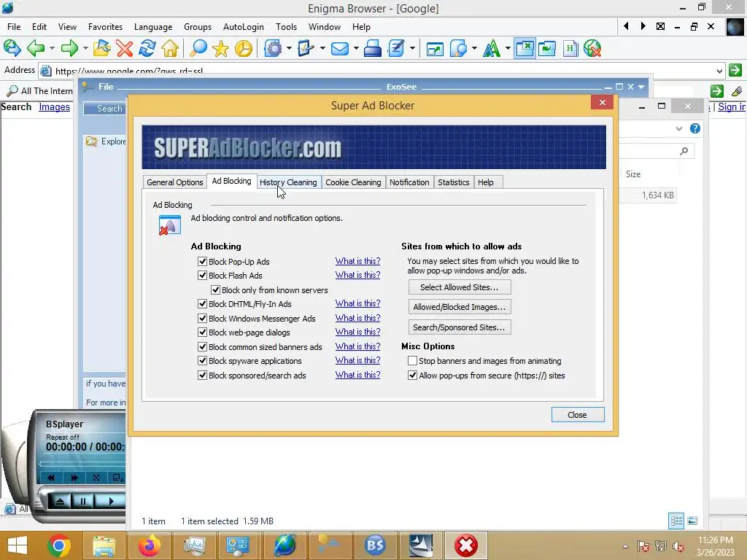Open dropdown arrow next to font size icon
The height and width of the screenshot is (560, 747).
coord(508,48)
